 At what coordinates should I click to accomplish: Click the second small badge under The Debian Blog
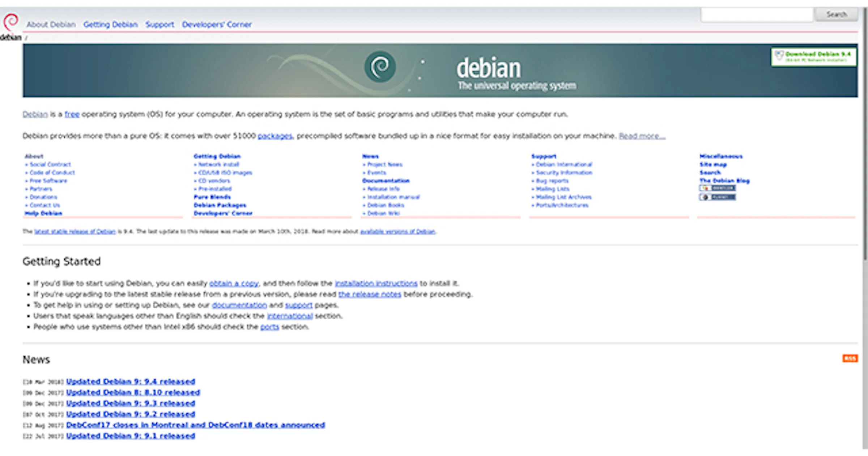[718, 197]
